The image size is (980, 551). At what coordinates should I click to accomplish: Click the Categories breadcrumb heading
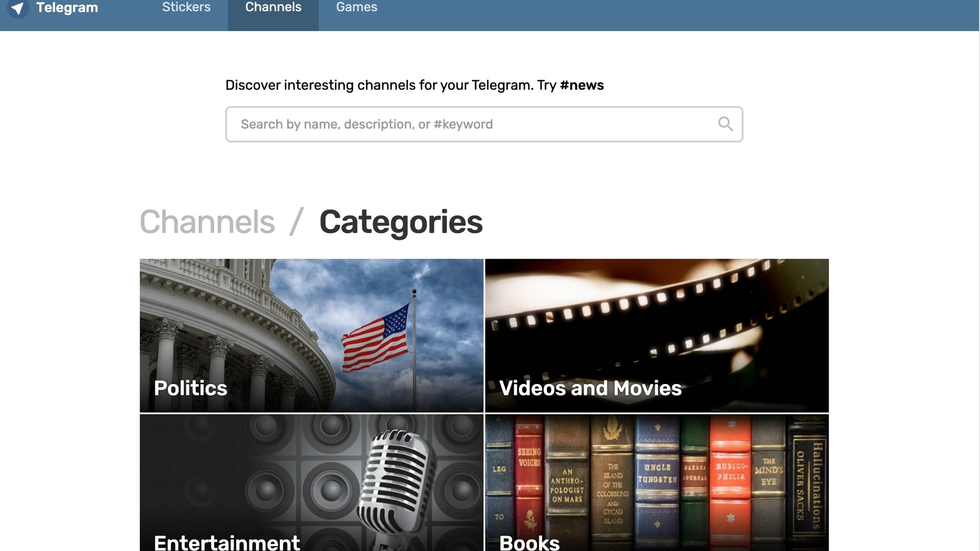tap(401, 222)
